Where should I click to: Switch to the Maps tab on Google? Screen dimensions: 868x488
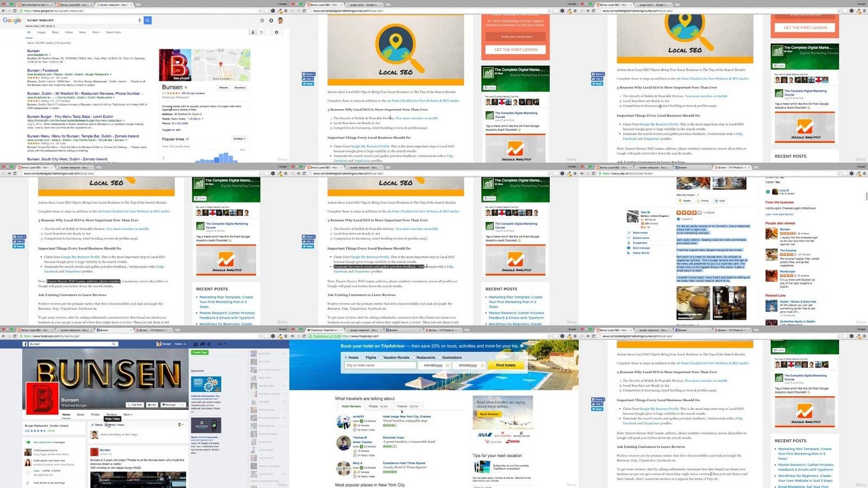pyautogui.click(x=55, y=32)
